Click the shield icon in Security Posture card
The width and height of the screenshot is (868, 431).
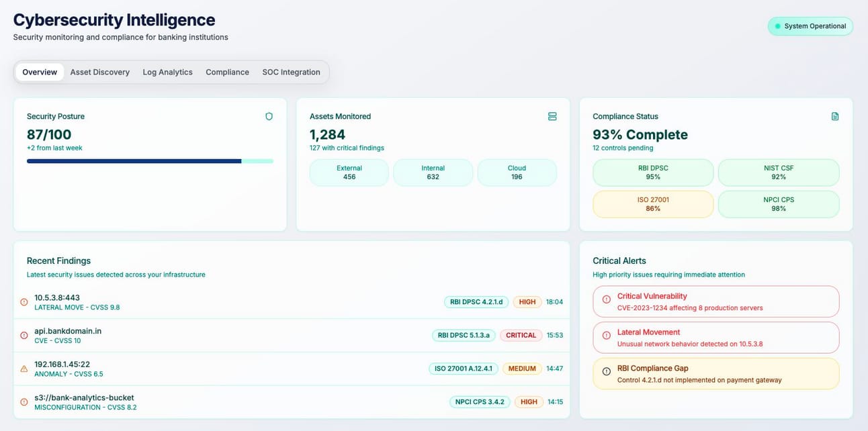[x=269, y=116]
